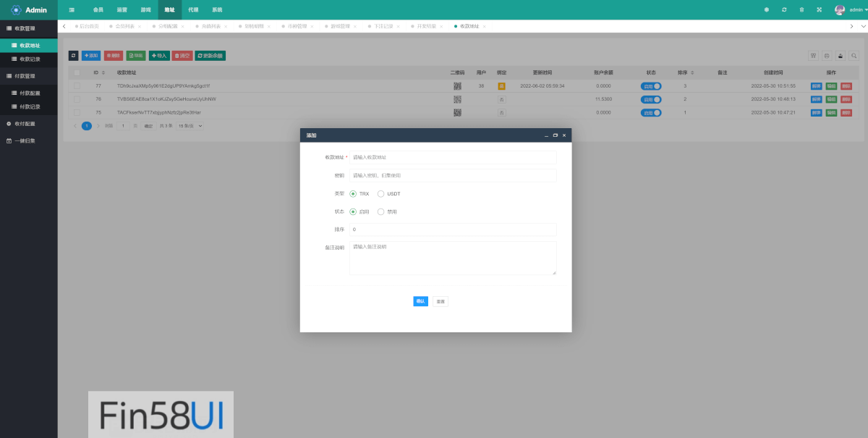The image size is (868, 438).
Task: Open the rows-per-page dropdown
Action: 190,126
